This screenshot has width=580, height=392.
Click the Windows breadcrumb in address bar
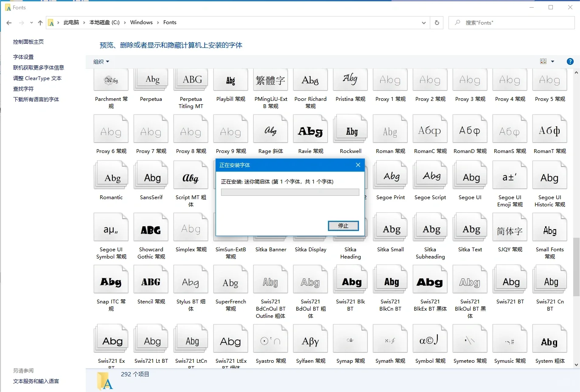141,22
